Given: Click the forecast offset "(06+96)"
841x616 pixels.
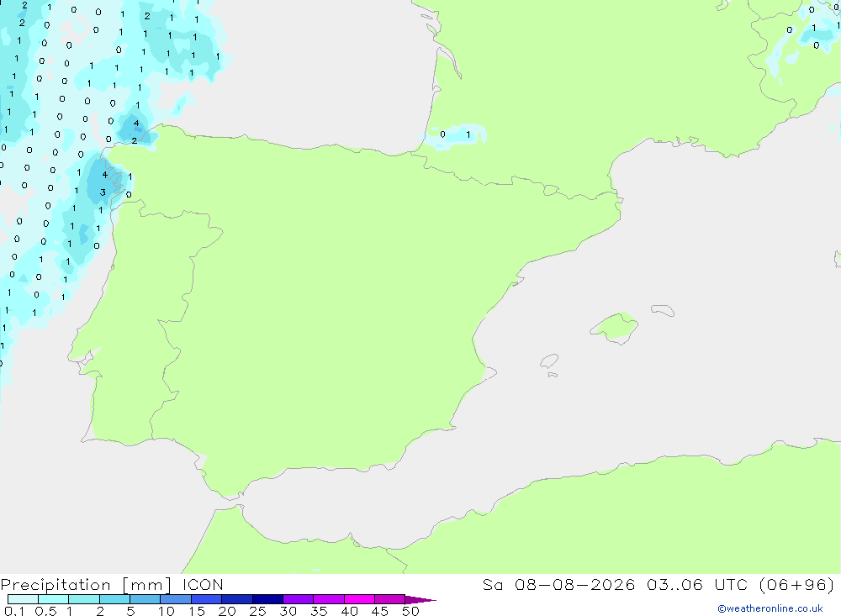Looking at the screenshot, I should [x=797, y=584].
